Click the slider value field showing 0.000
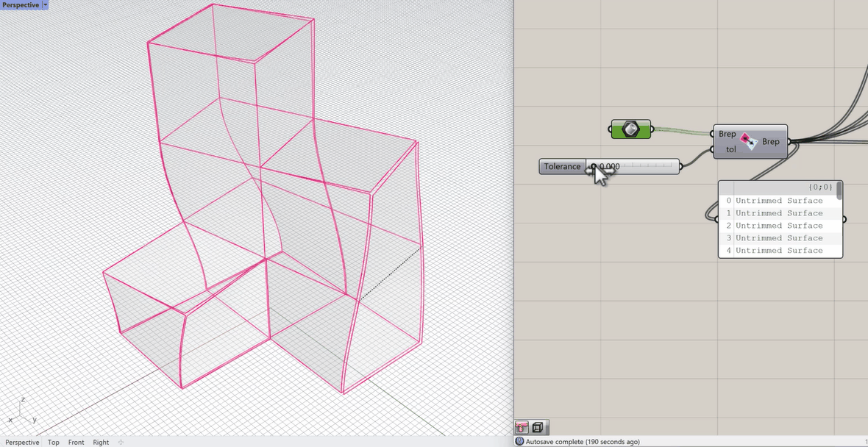Image resolution: width=868 pixels, height=447 pixels. [610, 166]
